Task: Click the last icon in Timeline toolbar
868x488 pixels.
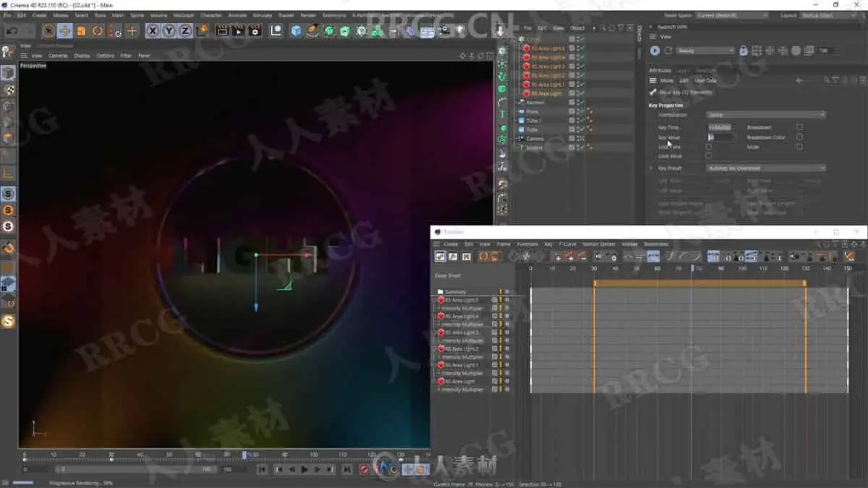Action: click(x=849, y=257)
